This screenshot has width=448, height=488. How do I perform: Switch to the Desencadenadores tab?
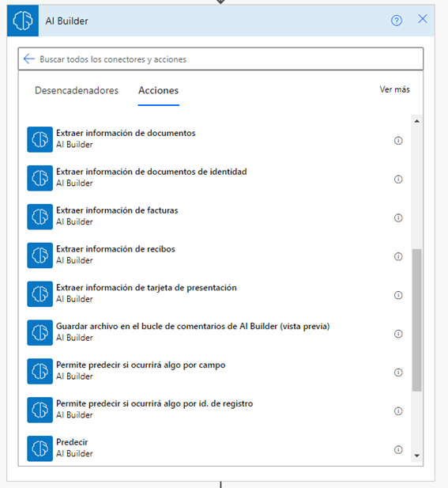(x=77, y=91)
